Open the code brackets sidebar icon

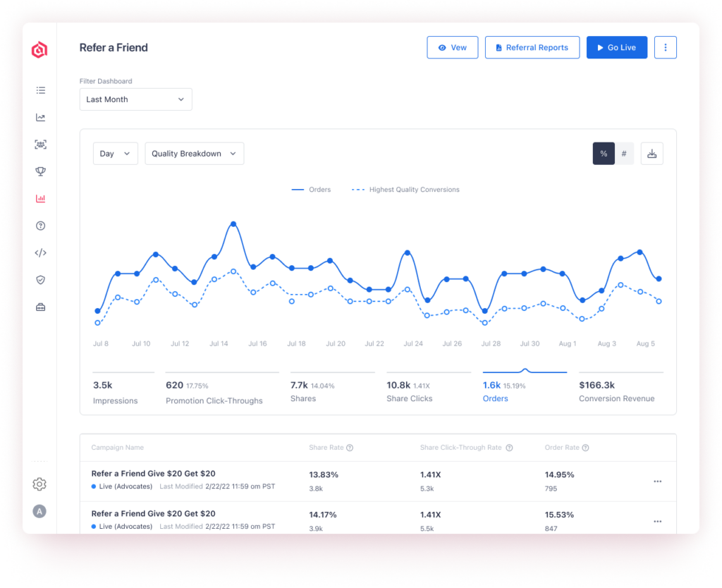40,253
